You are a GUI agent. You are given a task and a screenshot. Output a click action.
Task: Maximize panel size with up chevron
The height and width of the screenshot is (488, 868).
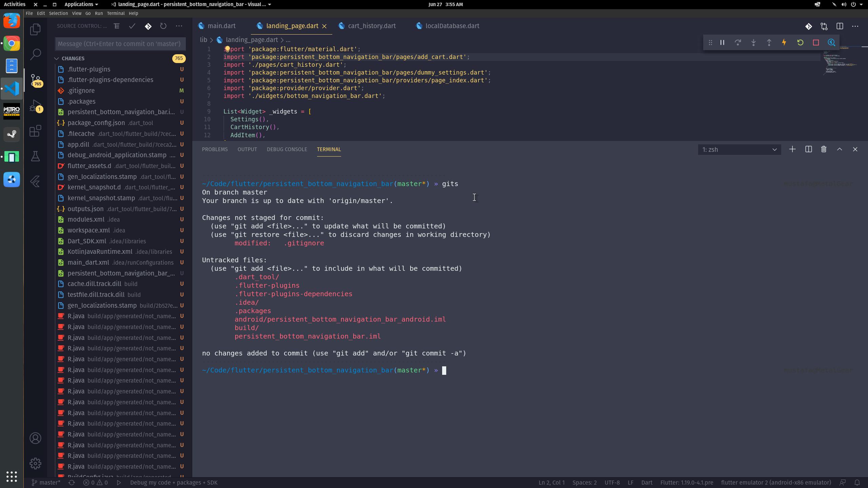840,149
